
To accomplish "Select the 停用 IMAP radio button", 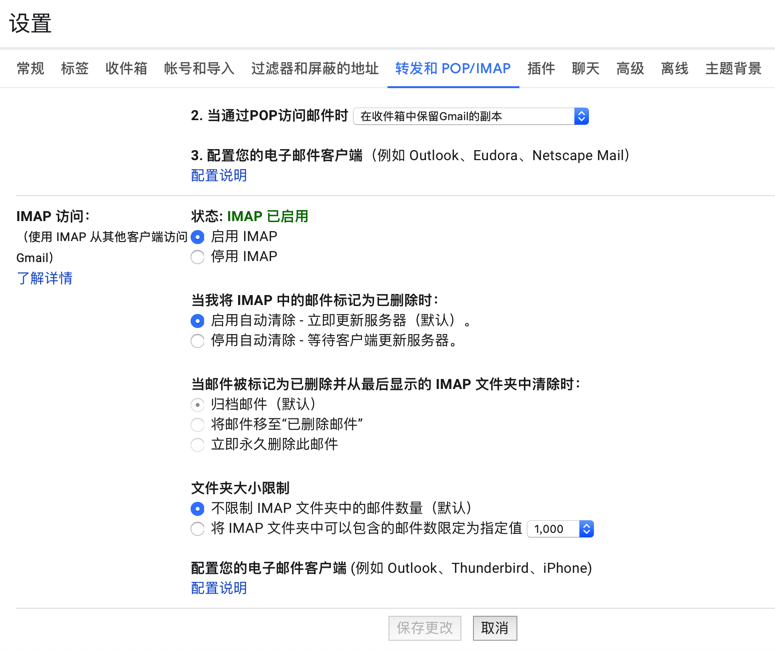I will [198, 257].
